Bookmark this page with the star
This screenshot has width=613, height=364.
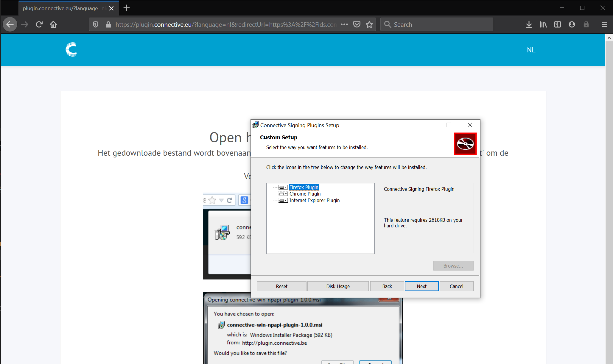click(369, 24)
